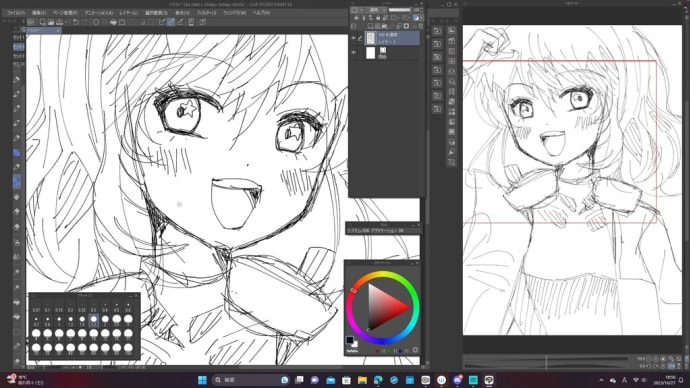690x388 pixels.
Task: Open the ファイル(F) menu
Action: 16,13
